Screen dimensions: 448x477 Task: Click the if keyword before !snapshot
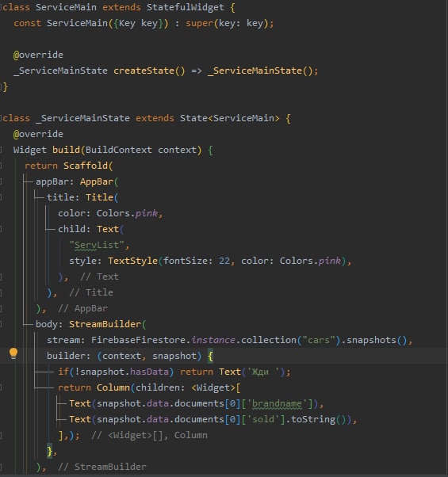pyautogui.click(x=63, y=372)
